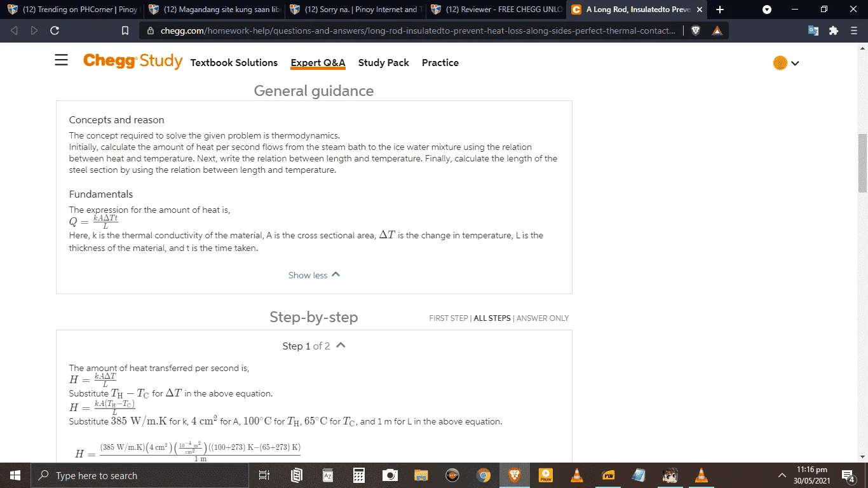Select Brave browser in taskbar
Viewport: 868px width, 488px height.
pyautogui.click(x=515, y=475)
